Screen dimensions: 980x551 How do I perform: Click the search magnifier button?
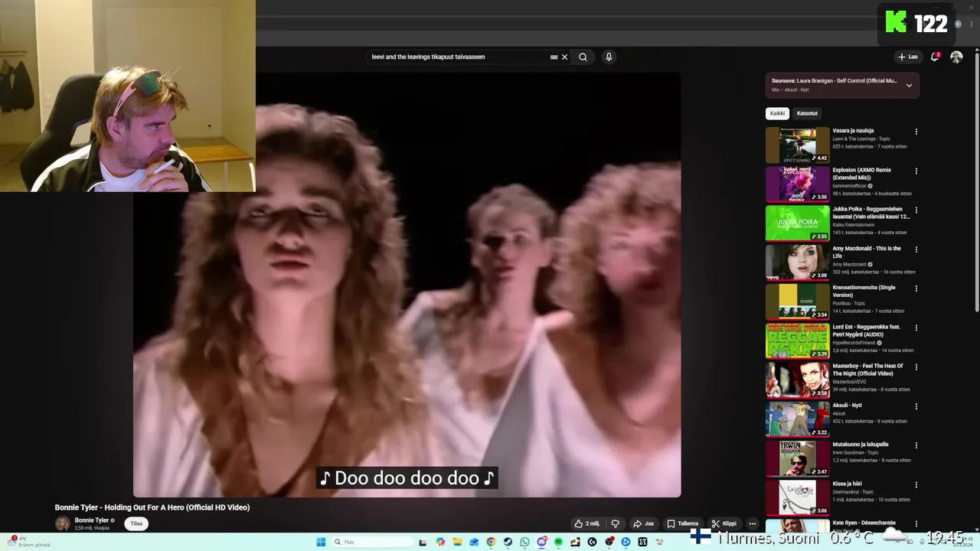tap(583, 57)
